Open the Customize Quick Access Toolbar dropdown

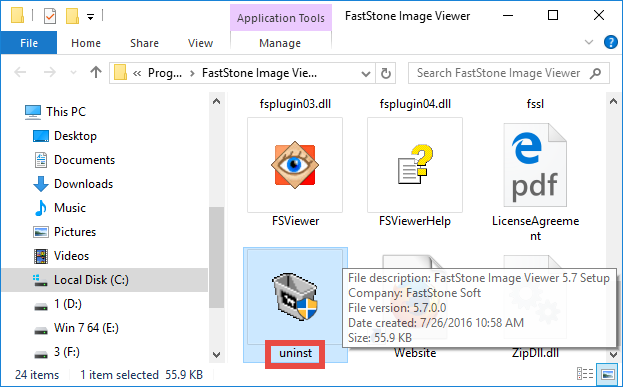click(91, 17)
